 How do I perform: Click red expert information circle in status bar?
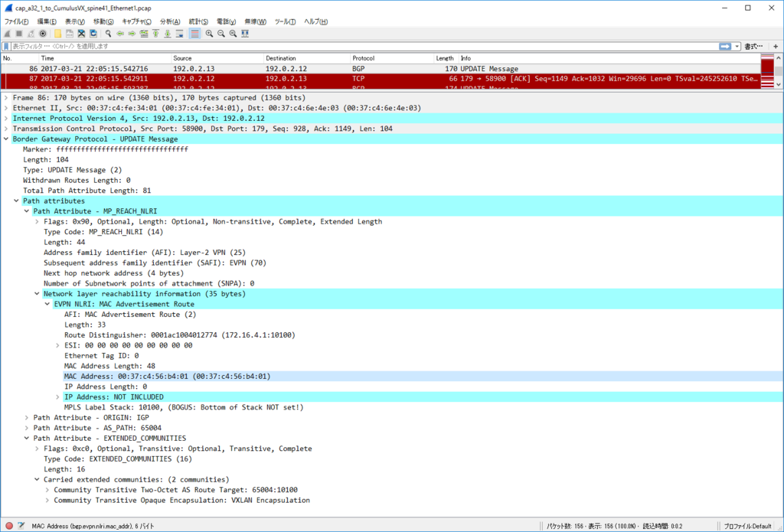(9, 526)
